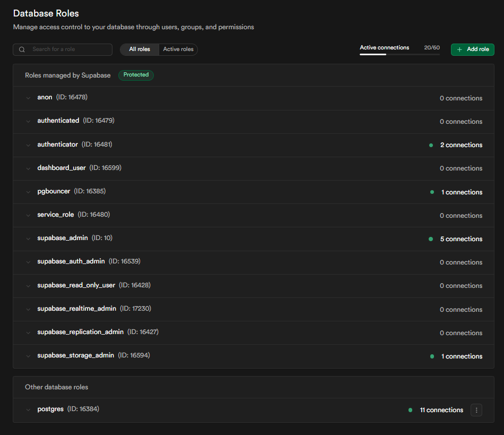Click the supabase_replication_admin role name

pos(80,332)
